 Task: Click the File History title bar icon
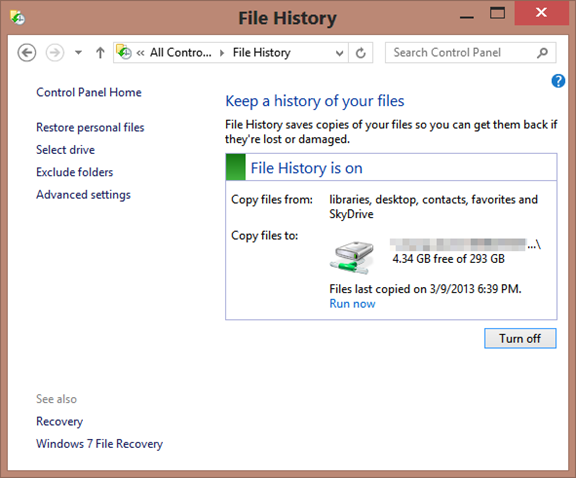pyautogui.click(x=17, y=17)
